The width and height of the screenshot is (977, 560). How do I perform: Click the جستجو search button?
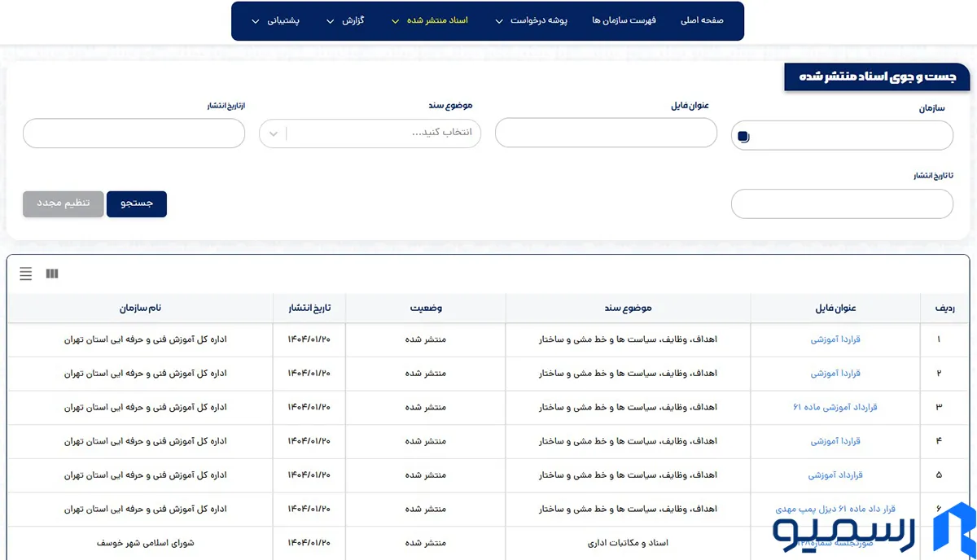pyautogui.click(x=137, y=203)
